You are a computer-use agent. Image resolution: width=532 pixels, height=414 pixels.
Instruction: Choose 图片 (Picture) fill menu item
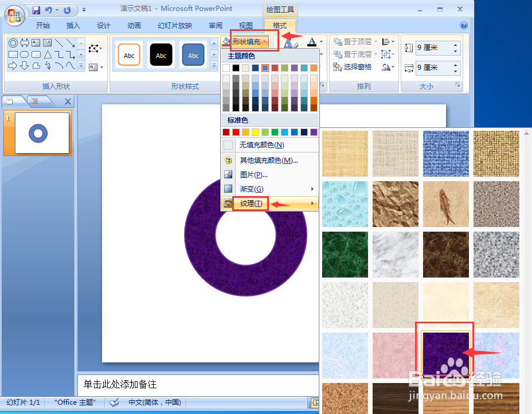click(270, 175)
